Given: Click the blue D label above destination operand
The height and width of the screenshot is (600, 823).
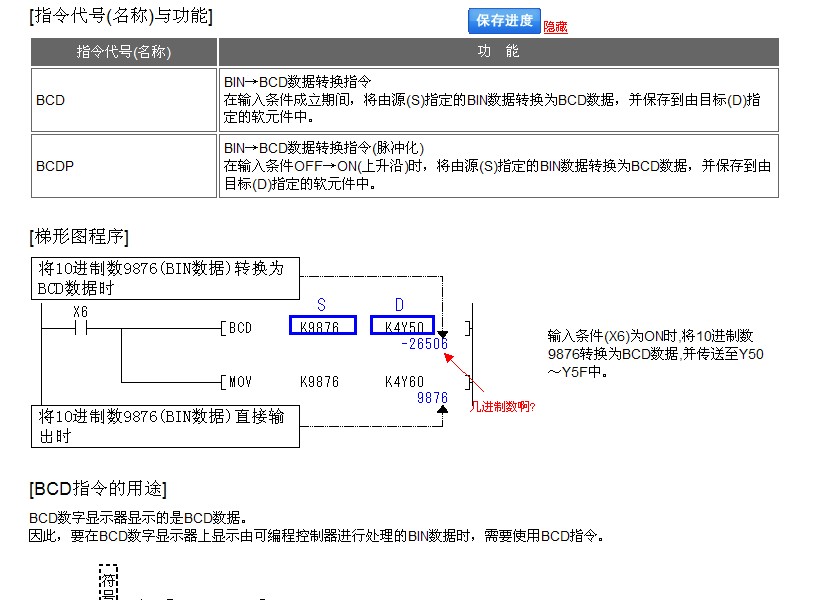Looking at the screenshot, I should pyautogui.click(x=399, y=304).
